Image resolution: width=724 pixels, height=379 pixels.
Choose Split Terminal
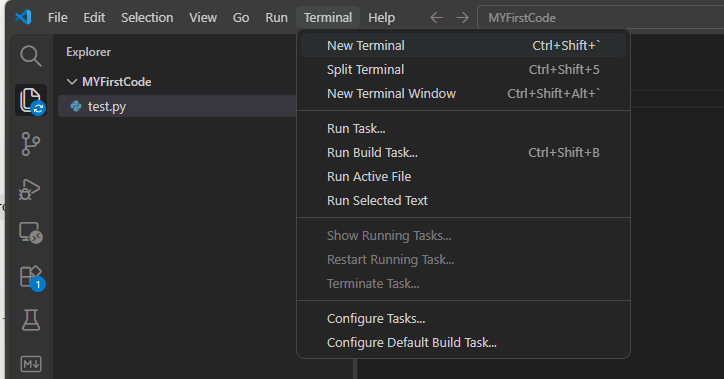tap(464, 69)
